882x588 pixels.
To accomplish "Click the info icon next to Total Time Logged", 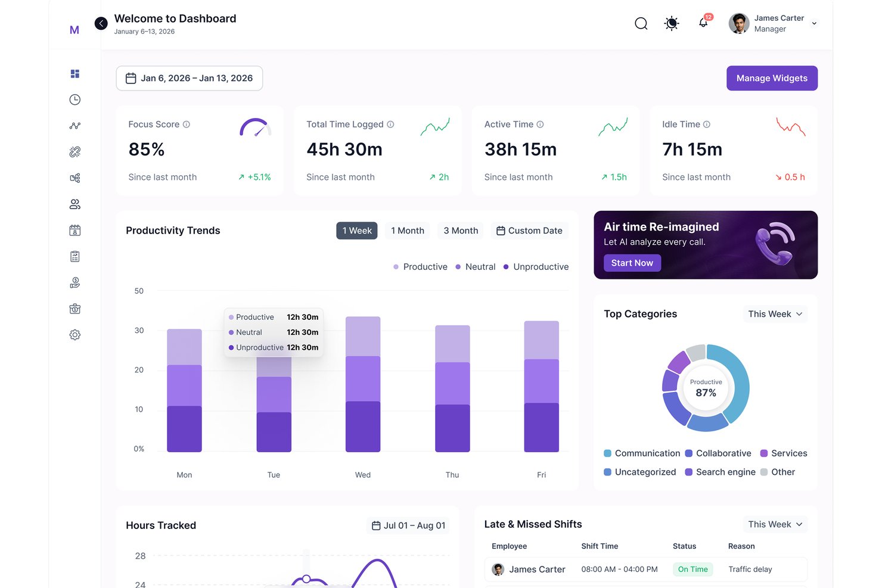I will 390,125.
